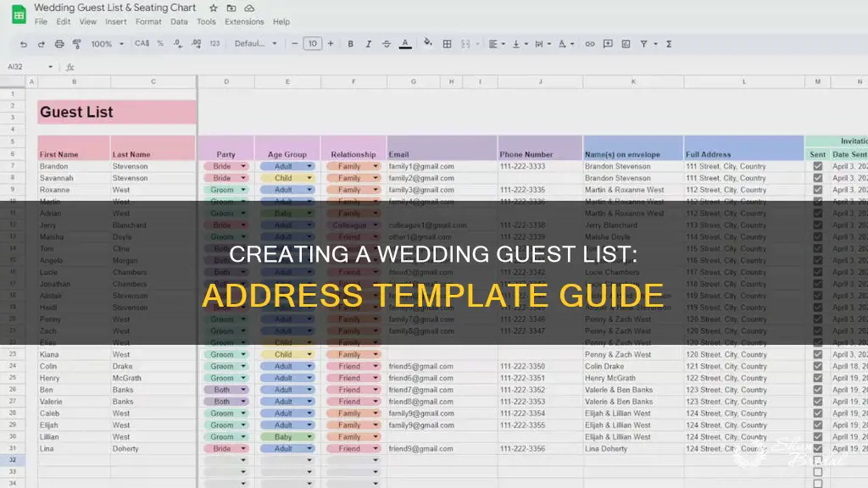
Task: Click the Print icon
Action: tap(59, 44)
